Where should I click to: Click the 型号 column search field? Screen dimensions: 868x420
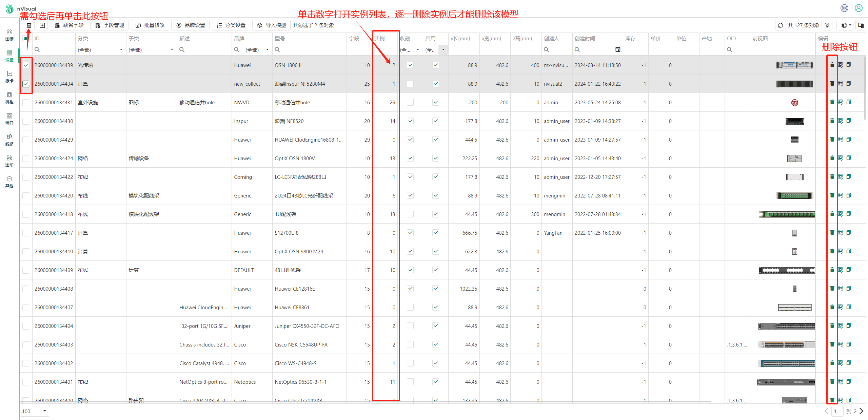click(x=309, y=50)
